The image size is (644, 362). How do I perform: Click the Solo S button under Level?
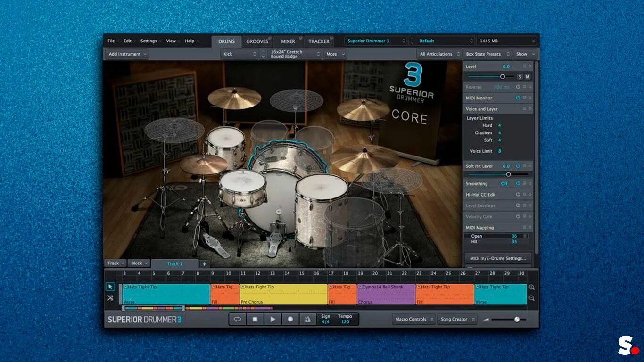pyautogui.click(x=520, y=76)
